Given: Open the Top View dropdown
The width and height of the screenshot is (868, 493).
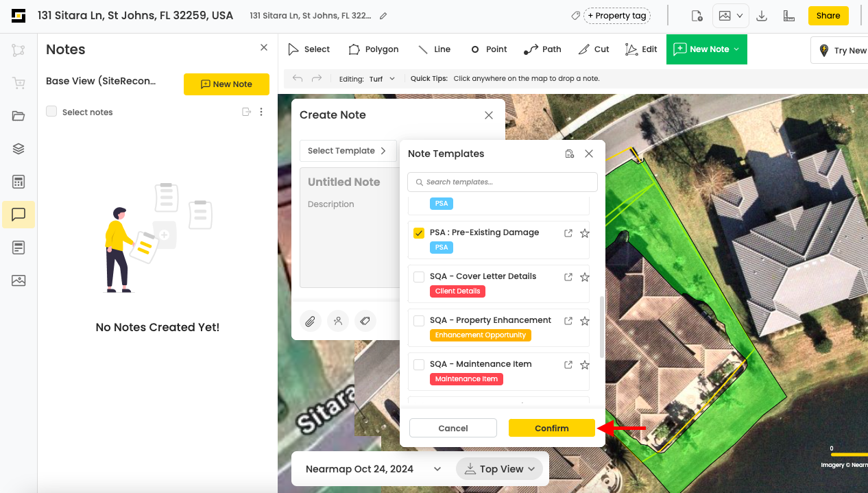Looking at the screenshot, I should point(499,469).
